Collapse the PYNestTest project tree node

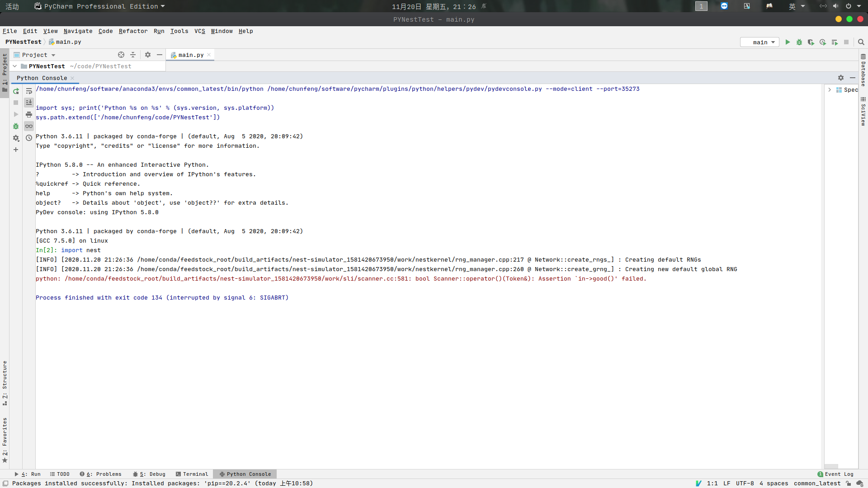[14, 66]
